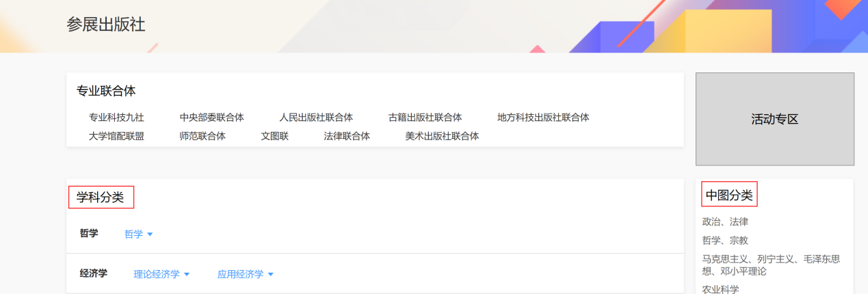Select 哲学、宗教 category
Screen dimensions: 868x294
(725, 241)
